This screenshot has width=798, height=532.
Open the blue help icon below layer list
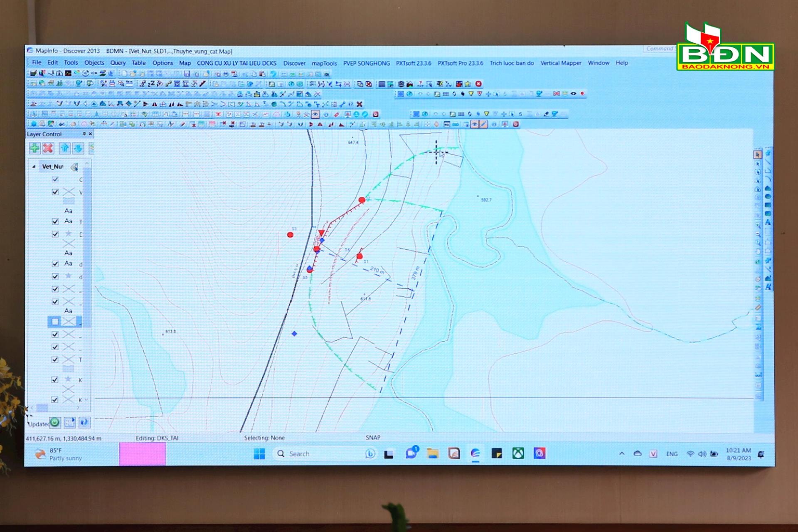(x=84, y=422)
